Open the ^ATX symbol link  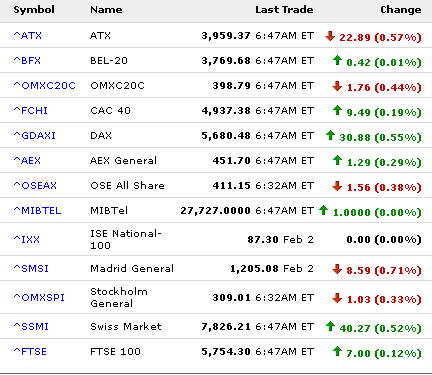[x=28, y=35]
